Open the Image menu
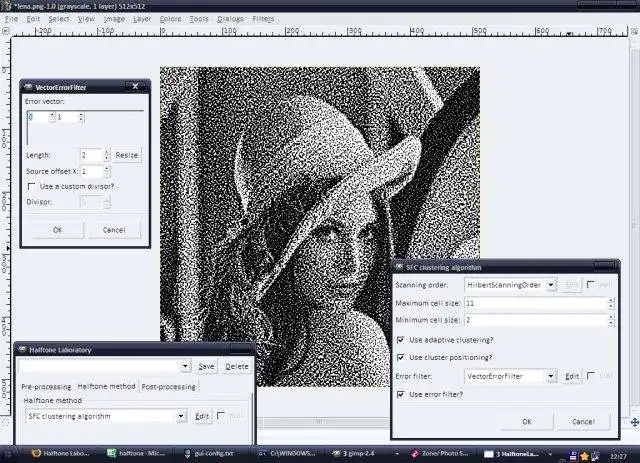This screenshot has width=640, height=463. [114, 19]
